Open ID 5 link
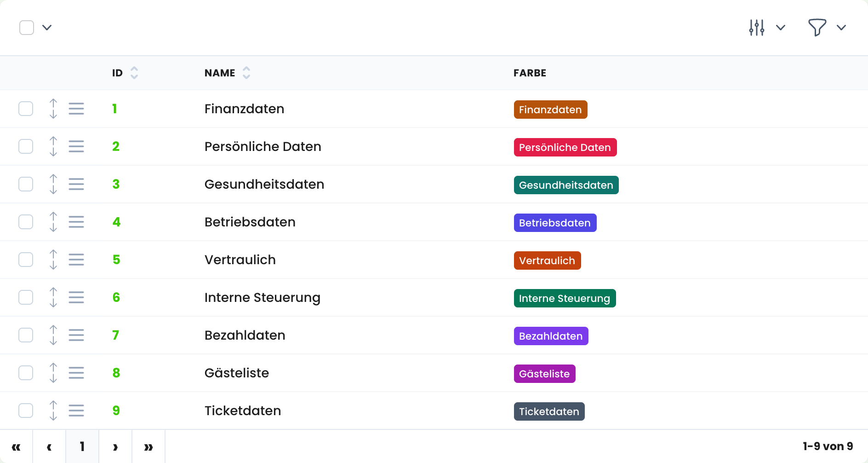Viewport: 868px width, 463px height. tap(116, 260)
